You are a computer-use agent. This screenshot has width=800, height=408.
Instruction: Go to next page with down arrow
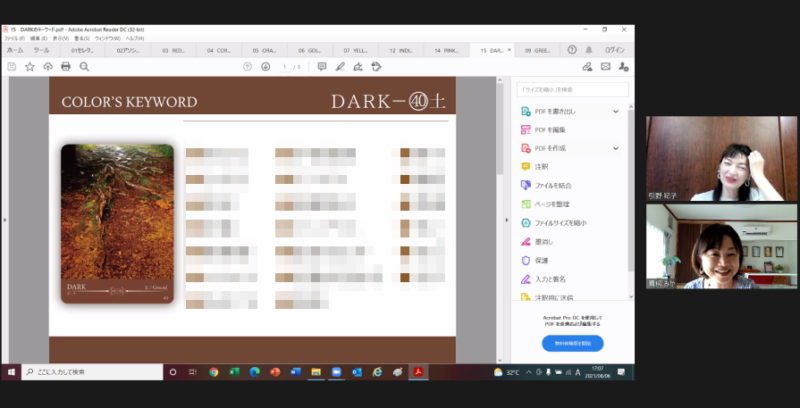tap(265, 67)
